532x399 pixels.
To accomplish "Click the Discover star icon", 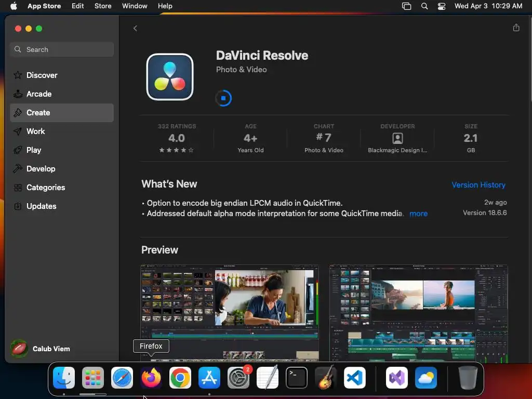I will pyautogui.click(x=18, y=75).
